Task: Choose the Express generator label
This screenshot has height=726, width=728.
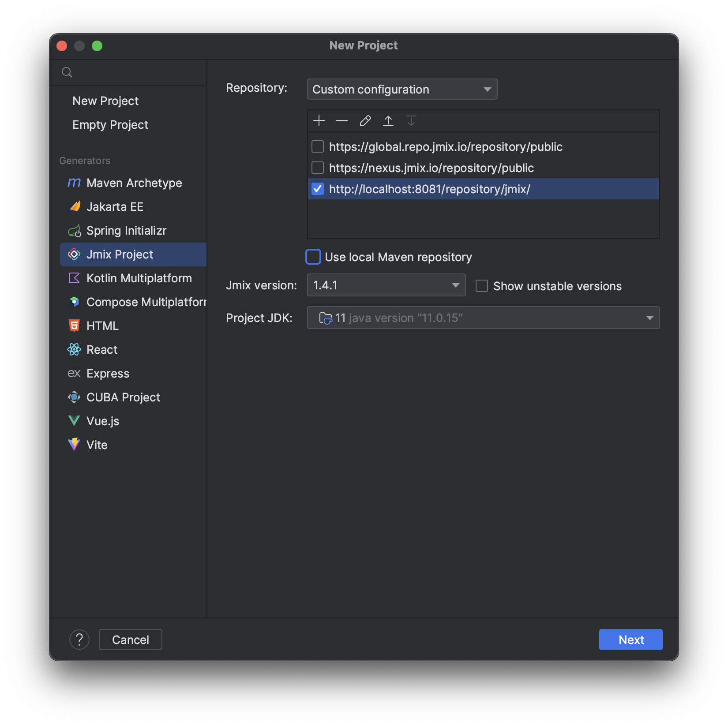Action: 108,374
